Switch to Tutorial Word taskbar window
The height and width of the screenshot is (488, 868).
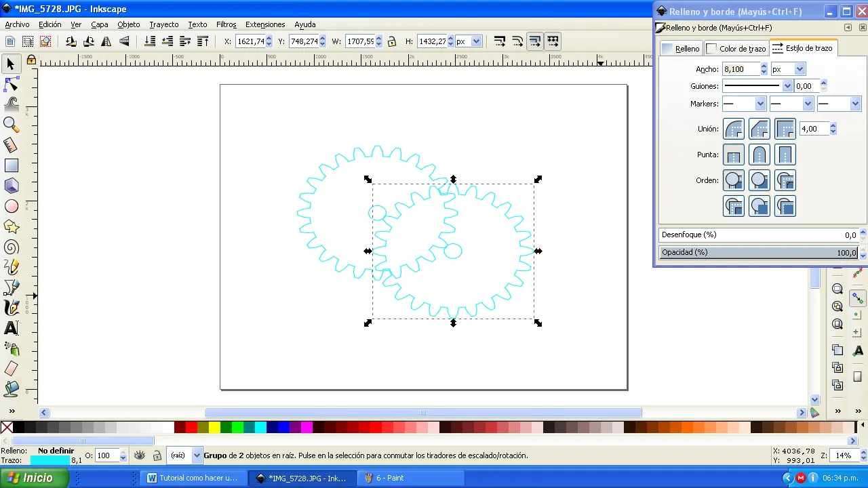point(194,478)
